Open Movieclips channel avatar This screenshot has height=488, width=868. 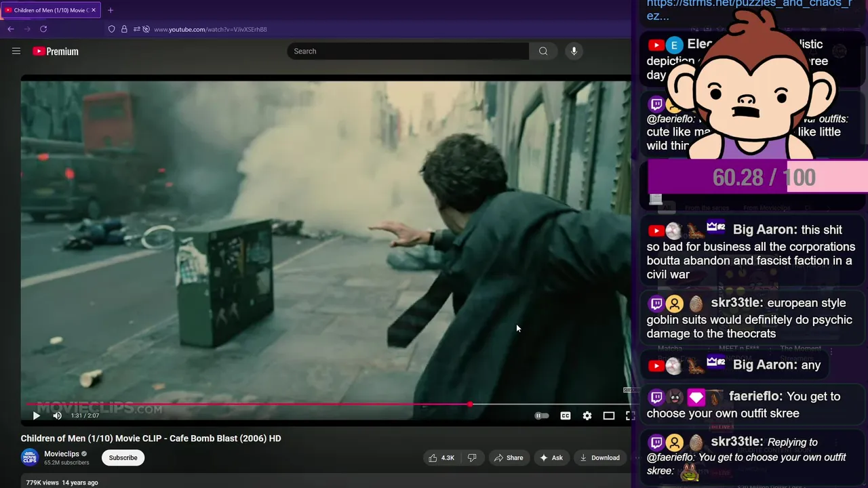pos(30,457)
